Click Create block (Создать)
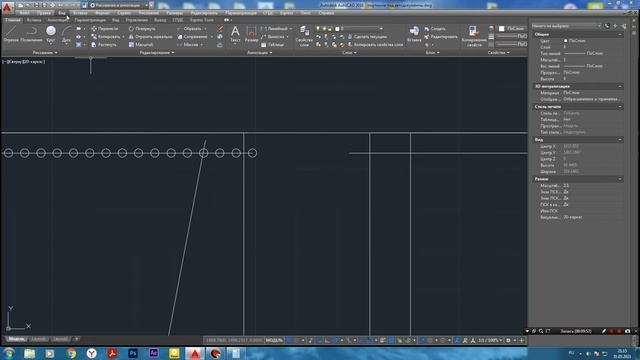 435,29
